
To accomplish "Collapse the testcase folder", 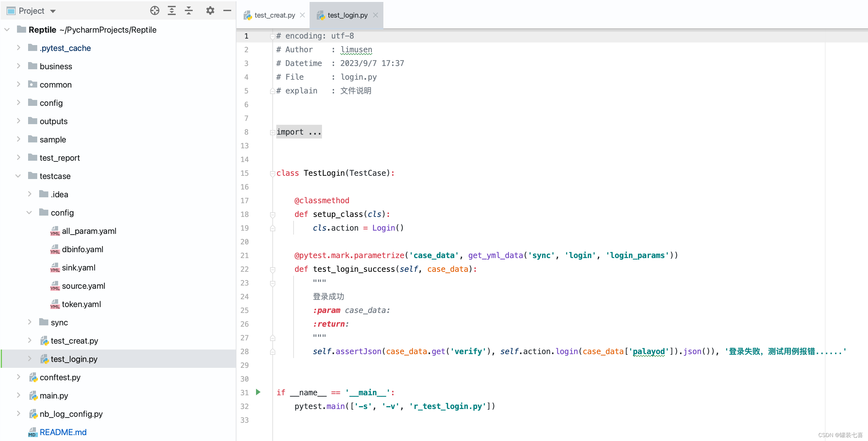I will tap(18, 176).
